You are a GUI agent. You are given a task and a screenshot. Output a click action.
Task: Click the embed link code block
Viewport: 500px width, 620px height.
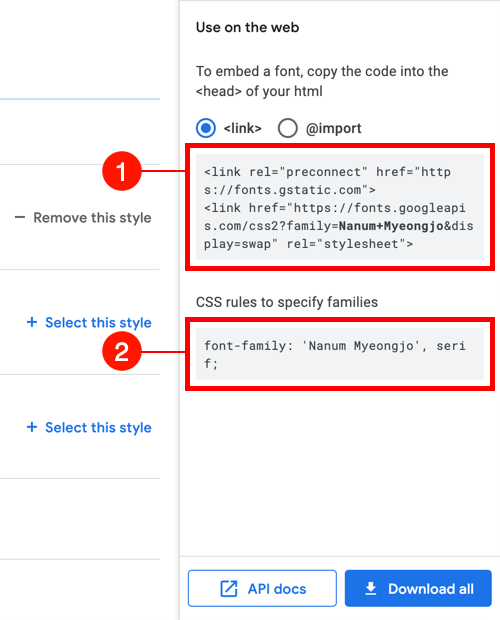[x=340, y=207]
